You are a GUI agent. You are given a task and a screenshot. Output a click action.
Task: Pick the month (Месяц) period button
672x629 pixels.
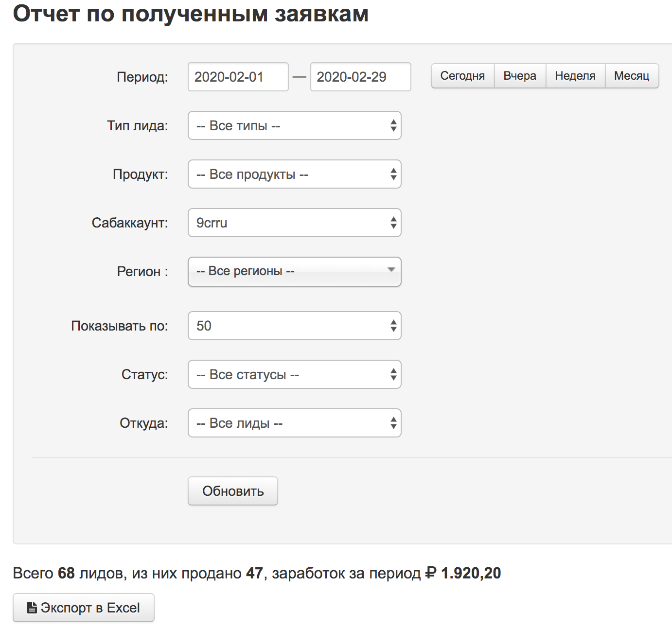coord(632,76)
